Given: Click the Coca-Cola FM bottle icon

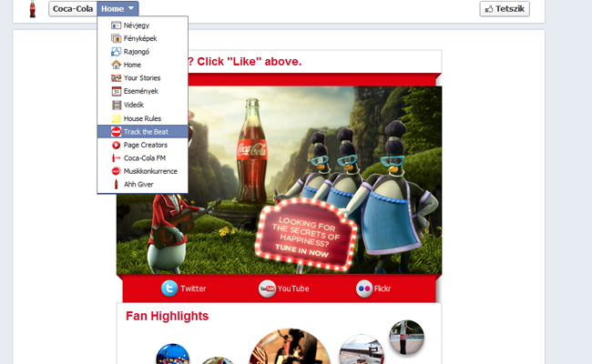Looking at the screenshot, I should pyautogui.click(x=116, y=158).
